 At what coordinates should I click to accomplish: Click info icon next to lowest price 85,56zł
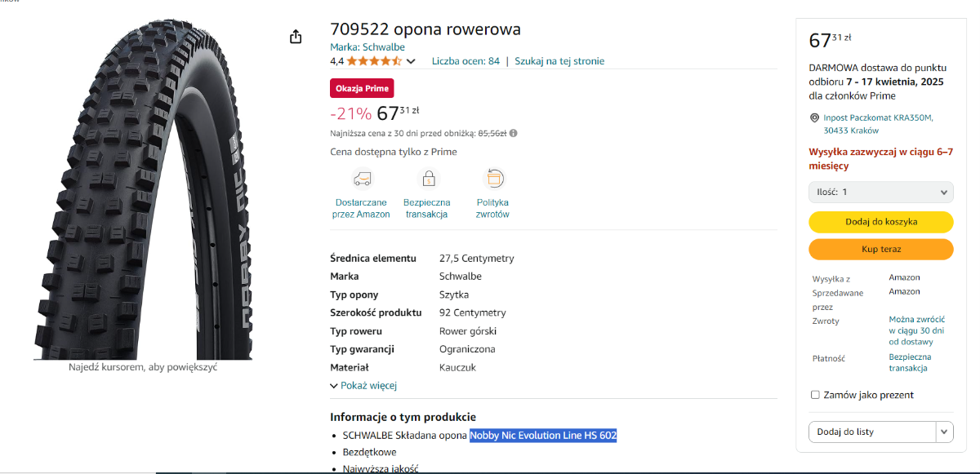[x=514, y=133]
